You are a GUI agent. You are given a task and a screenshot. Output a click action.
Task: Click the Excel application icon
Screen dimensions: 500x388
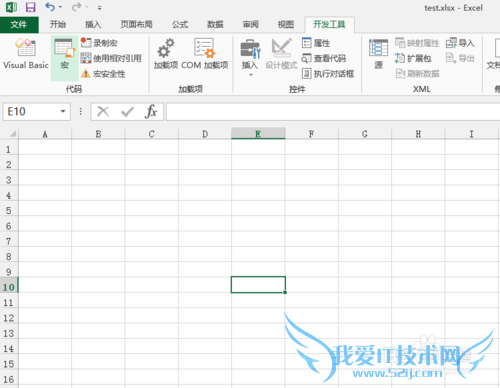pyautogui.click(x=12, y=7)
